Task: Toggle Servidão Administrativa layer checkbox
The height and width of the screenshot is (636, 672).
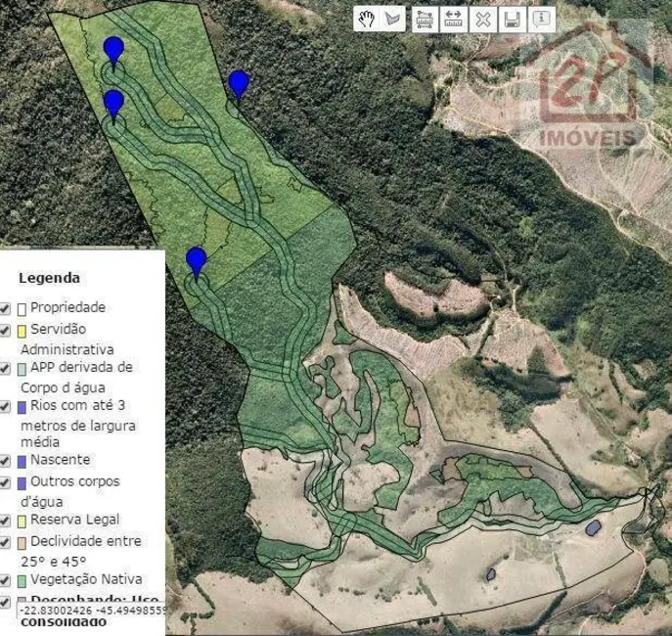Action: tap(7, 331)
